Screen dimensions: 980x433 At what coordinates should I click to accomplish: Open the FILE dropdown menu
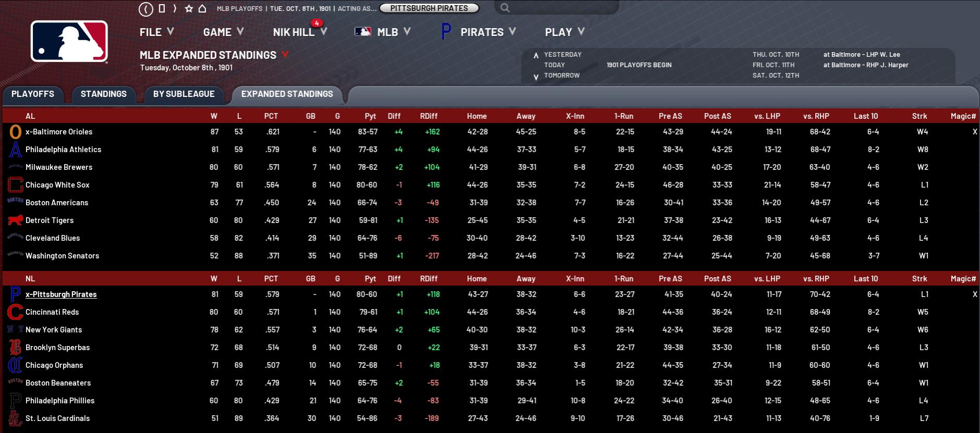point(156,32)
